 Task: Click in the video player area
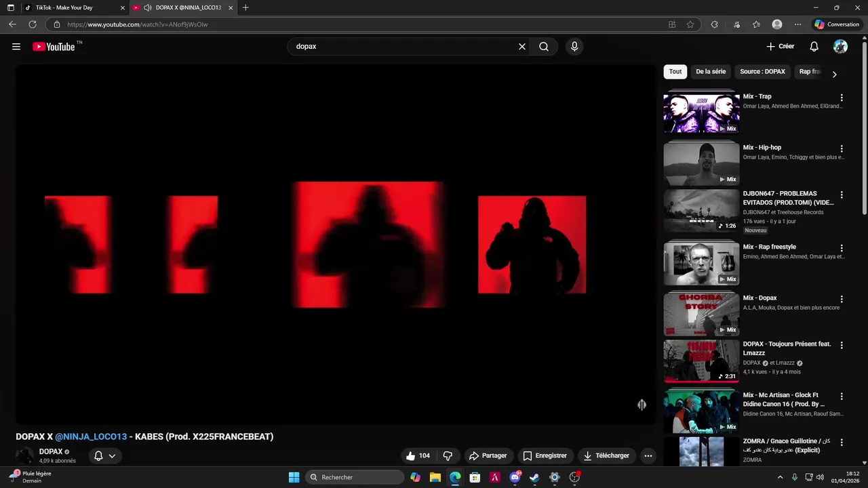coord(336,244)
